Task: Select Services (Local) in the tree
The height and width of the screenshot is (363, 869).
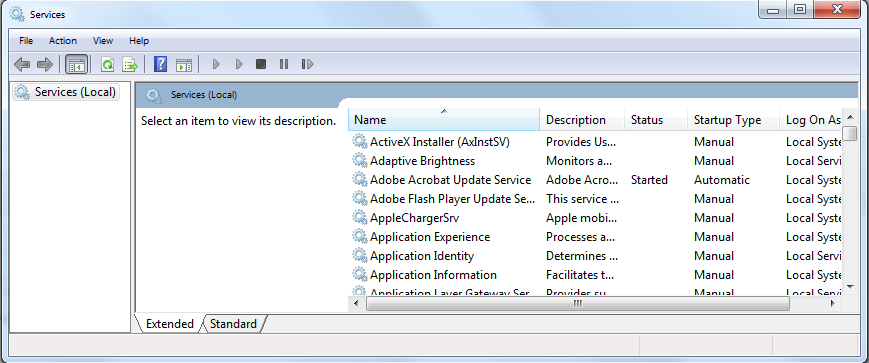Action: (66, 92)
